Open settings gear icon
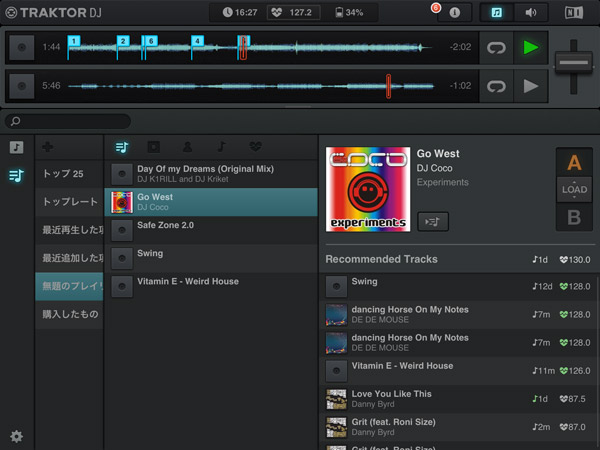 [x=16, y=436]
